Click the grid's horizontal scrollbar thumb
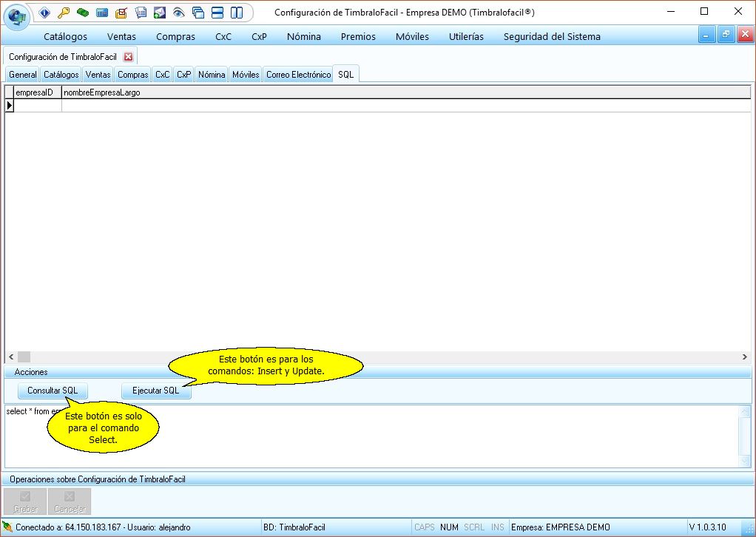This screenshot has width=756, height=537. pos(24,357)
